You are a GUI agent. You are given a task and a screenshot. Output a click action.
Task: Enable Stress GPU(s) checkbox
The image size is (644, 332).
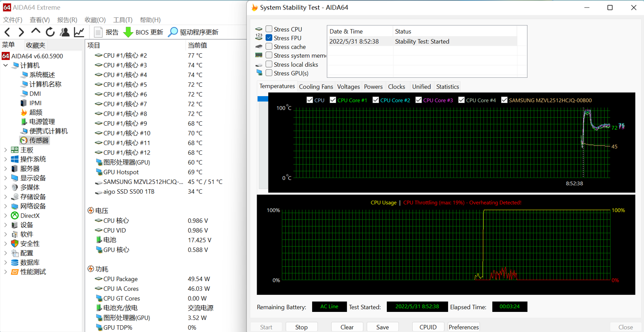(269, 72)
